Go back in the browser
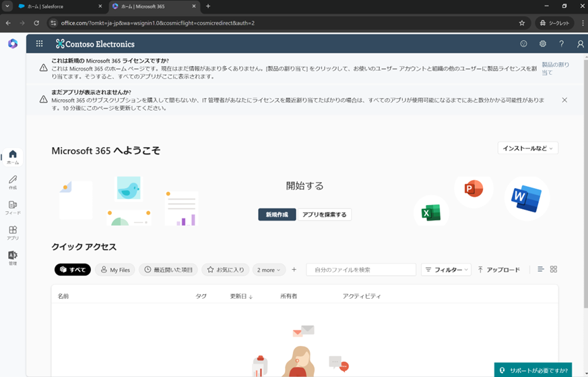Image resolution: width=588 pixels, height=377 pixels. [x=8, y=23]
